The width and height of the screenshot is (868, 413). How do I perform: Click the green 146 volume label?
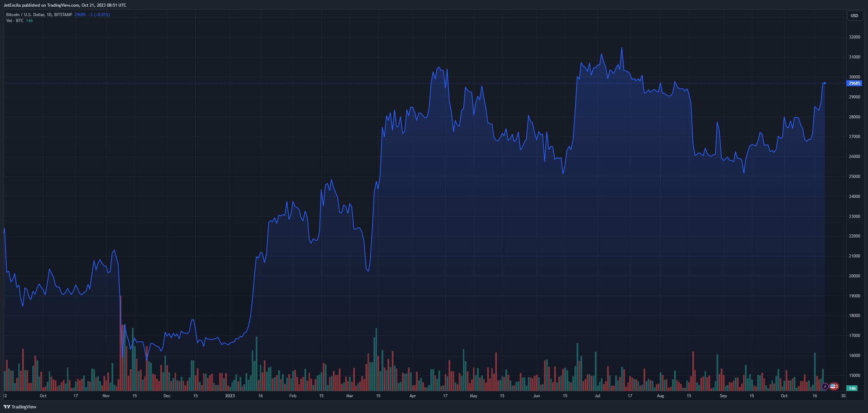852,388
